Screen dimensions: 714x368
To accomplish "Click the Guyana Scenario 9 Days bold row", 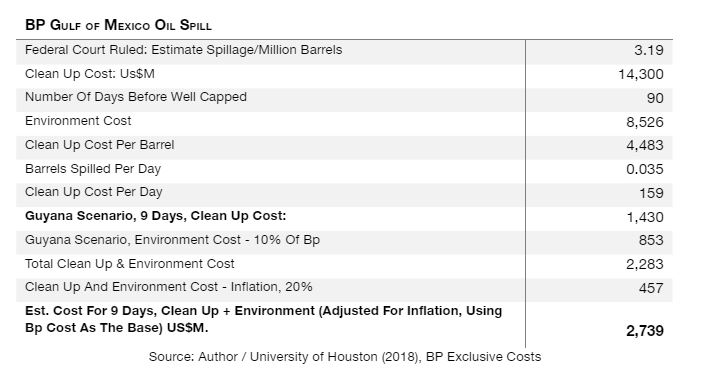I will (x=344, y=216).
